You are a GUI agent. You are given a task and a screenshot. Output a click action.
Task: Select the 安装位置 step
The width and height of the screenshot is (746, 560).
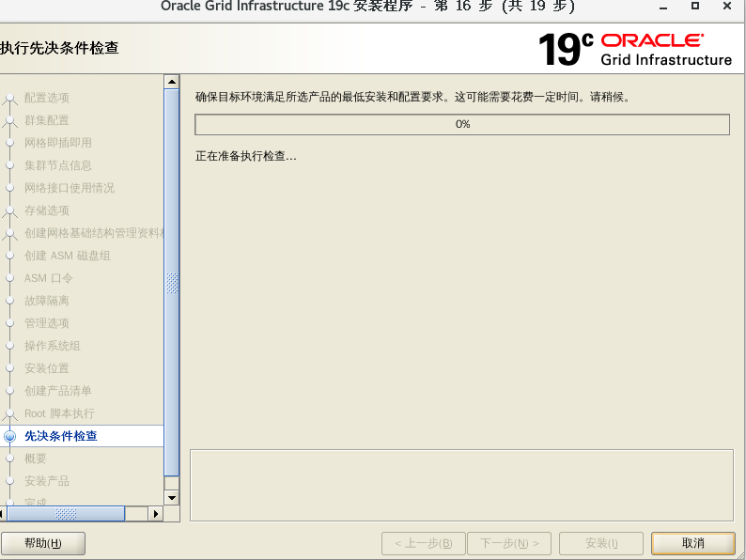47,368
